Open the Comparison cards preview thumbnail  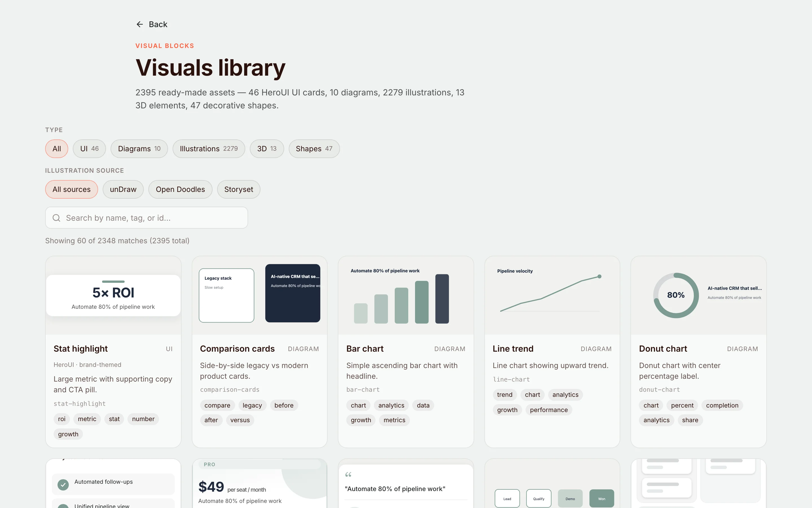260,295
